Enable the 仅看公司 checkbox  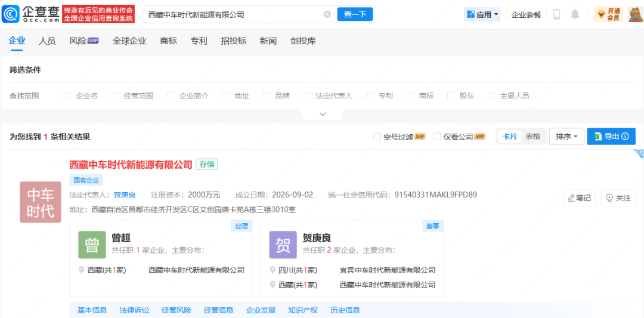click(437, 137)
